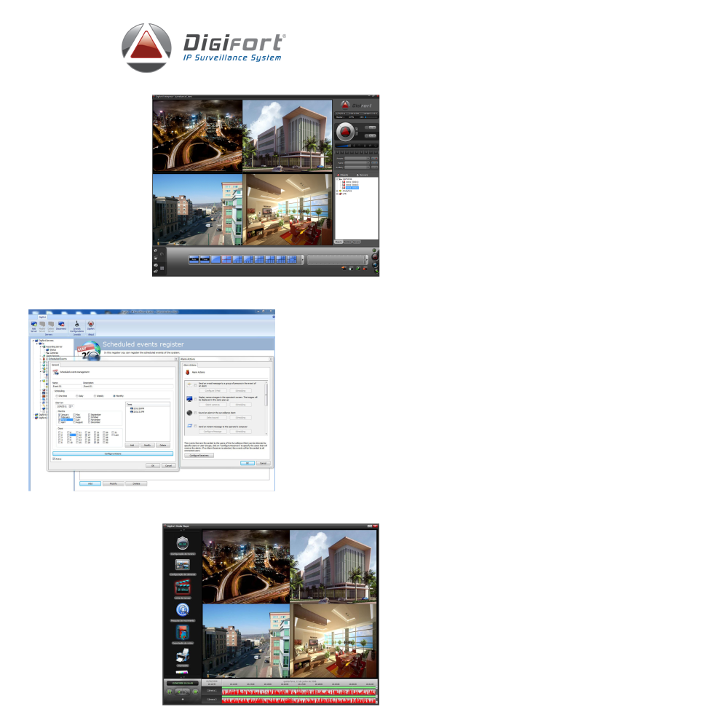Click the PTZ joystick in Surveillance Client
This screenshot has height=728, width=728.
click(x=345, y=132)
